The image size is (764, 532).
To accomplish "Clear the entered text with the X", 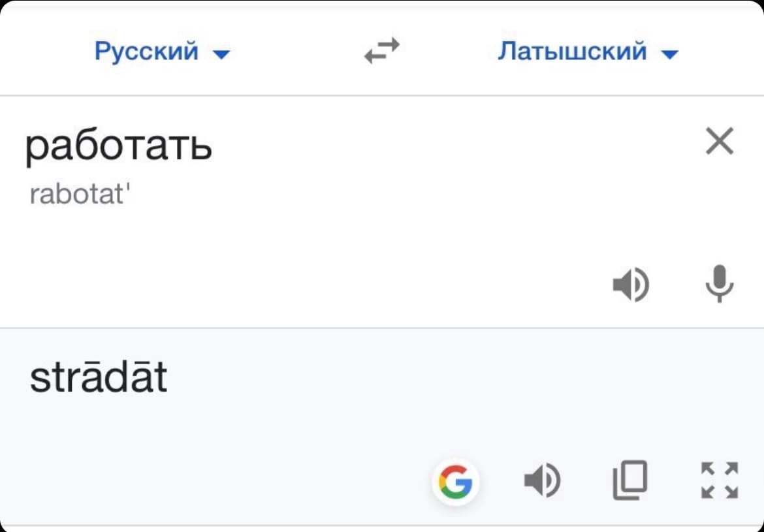I will point(720,141).
